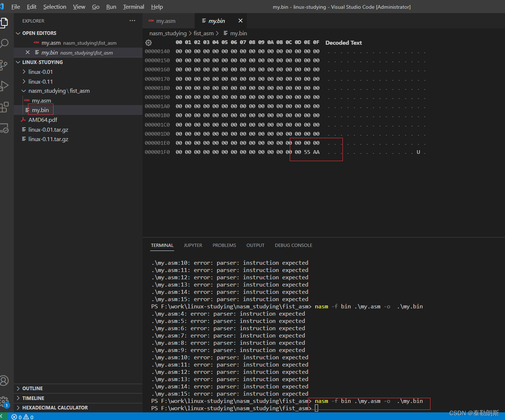Select the TERMINAL panel tab
Image resolution: width=505 pixels, height=420 pixels.
pyautogui.click(x=162, y=245)
